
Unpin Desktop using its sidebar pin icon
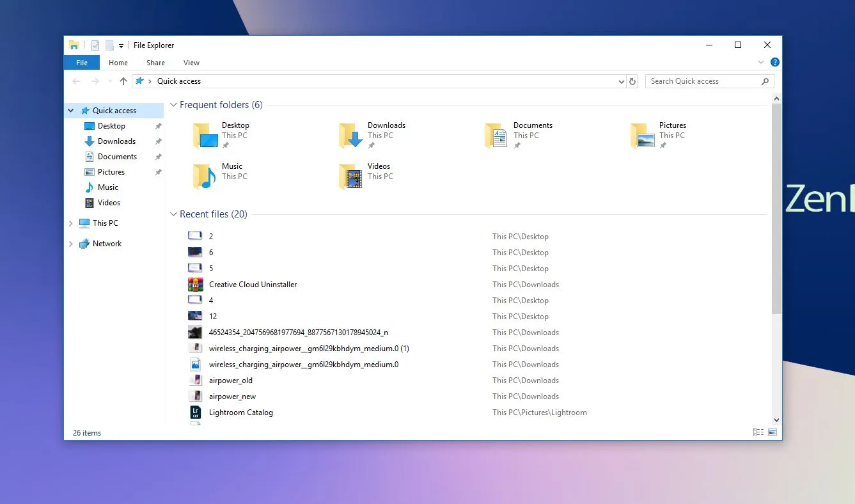click(x=159, y=126)
